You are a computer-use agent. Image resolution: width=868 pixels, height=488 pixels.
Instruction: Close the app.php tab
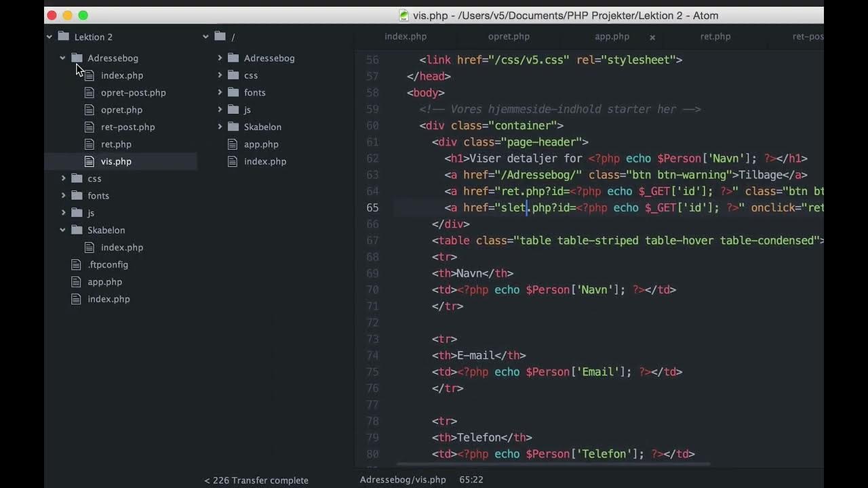coord(652,37)
